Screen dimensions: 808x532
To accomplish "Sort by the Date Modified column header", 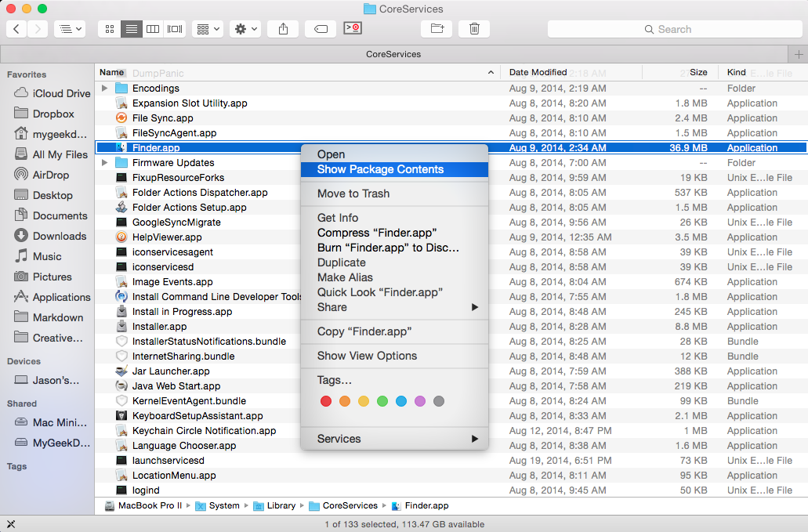I will tap(571, 72).
